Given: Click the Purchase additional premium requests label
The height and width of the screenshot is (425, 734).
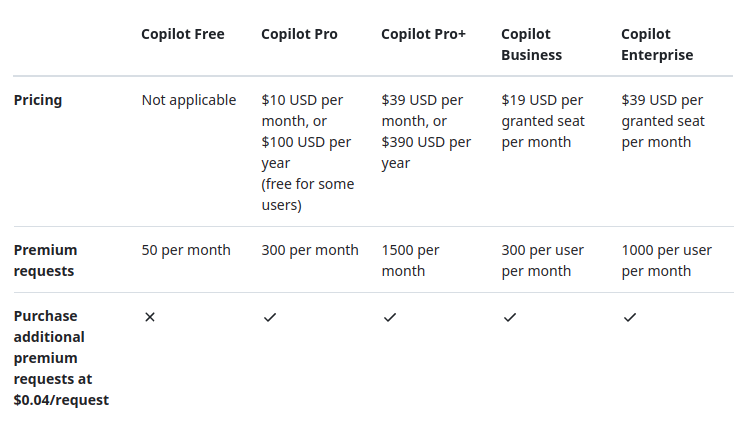Looking at the screenshot, I should point(61,358).
